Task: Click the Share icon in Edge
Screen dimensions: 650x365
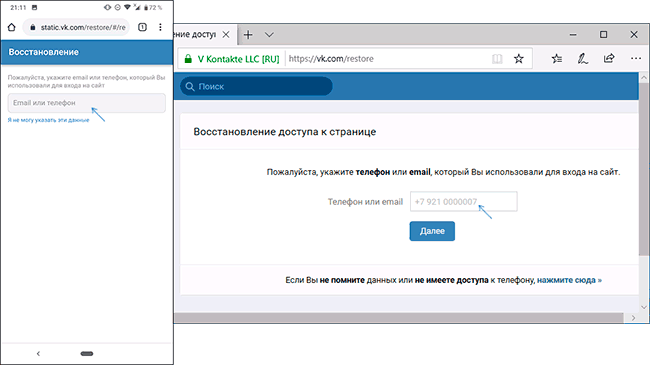Action: point(609,58)
